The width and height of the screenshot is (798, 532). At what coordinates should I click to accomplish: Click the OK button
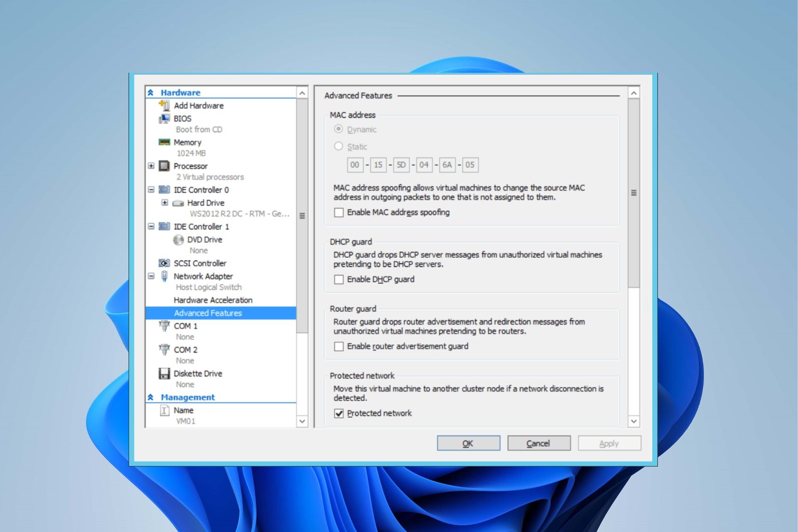click(x=468, y=443)
